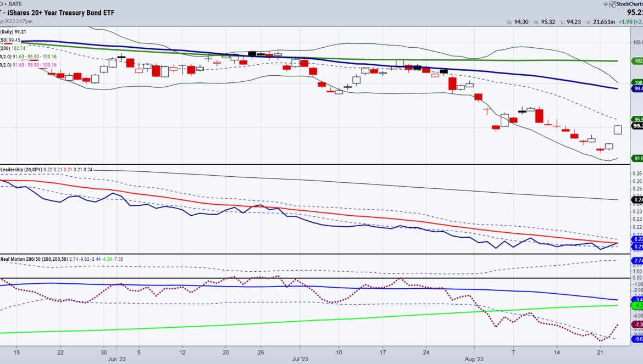
Task: Click the 105.0 price axis label
Action: (x=638, y=42)
